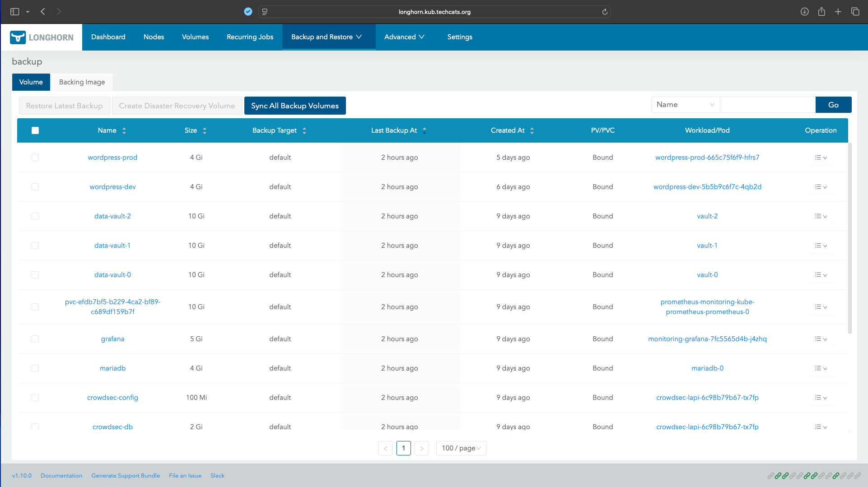The height and width of the screenshot is (487, 868).
Task: Open the Dashboard menu item
Action: pyautogui.click(x=108, y=37)
